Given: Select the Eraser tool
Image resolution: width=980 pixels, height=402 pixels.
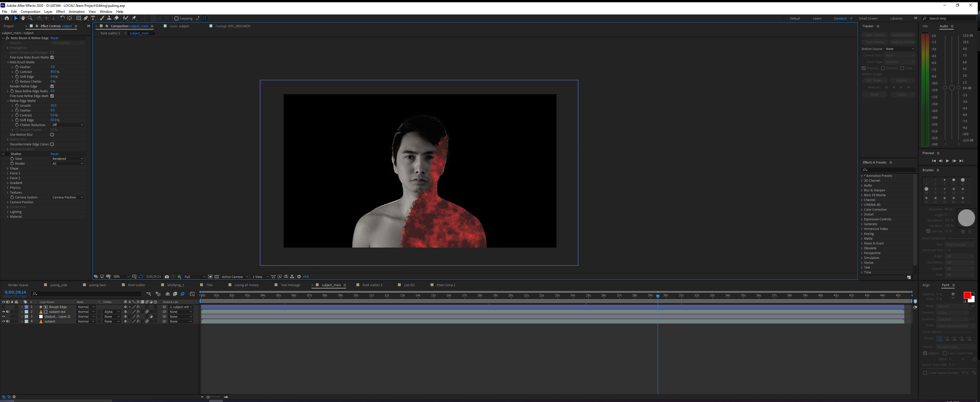Looking at the screenshot, I should (x=117, y=18).
